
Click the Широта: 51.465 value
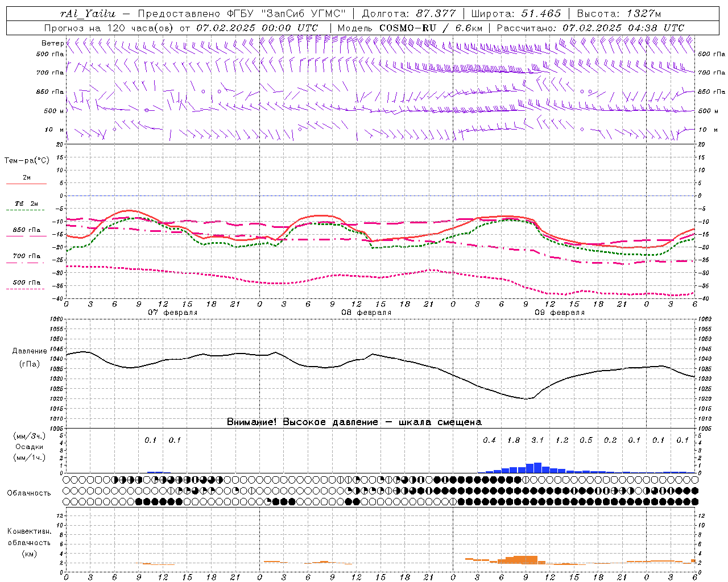[x=516, y=14]
